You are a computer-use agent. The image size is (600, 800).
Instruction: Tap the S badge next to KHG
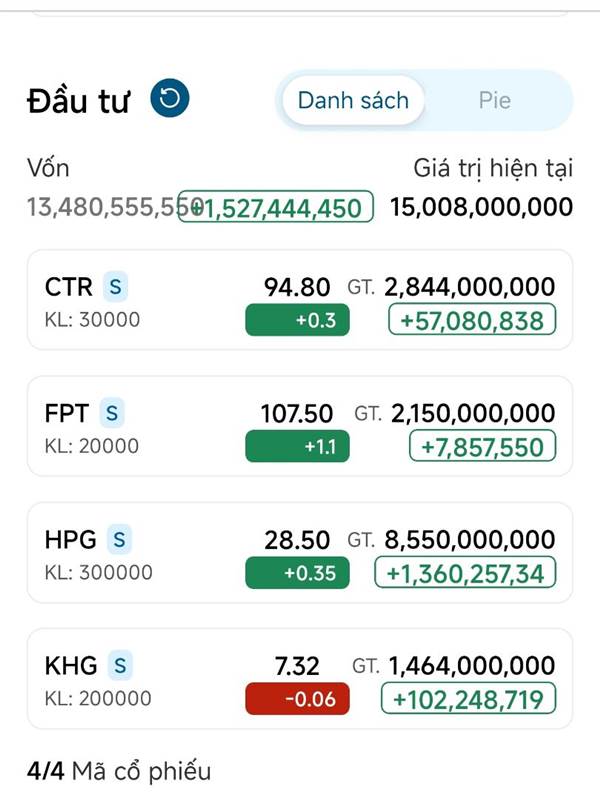pyautogui.click(x=120, y=665)
